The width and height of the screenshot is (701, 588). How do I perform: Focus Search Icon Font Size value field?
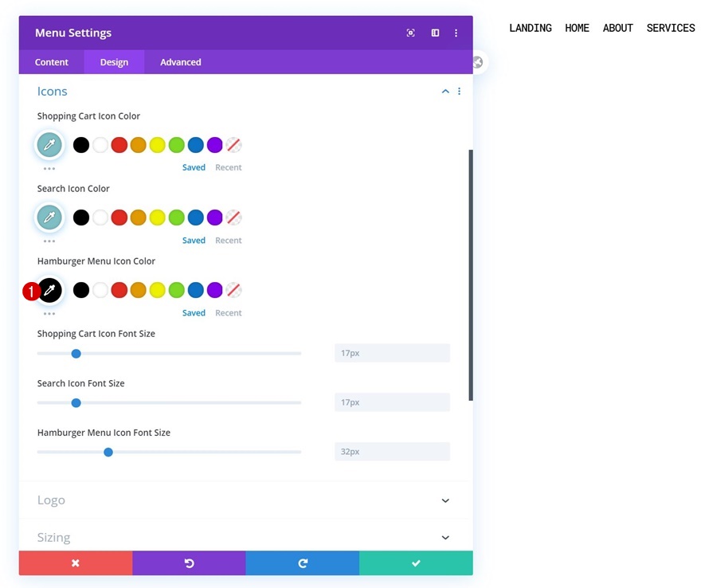point(392,402)
